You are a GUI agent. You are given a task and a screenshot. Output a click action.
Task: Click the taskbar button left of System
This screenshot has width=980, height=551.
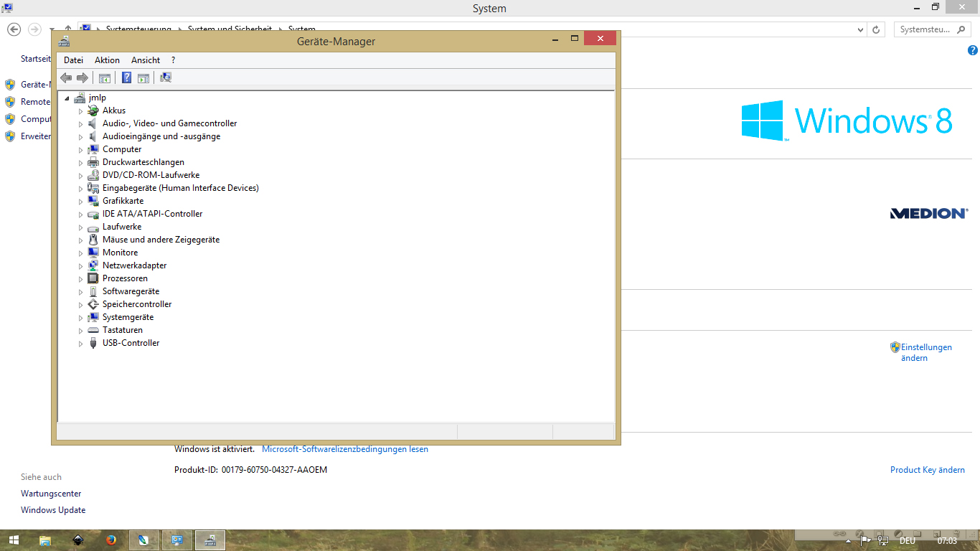tap(144, 540)
